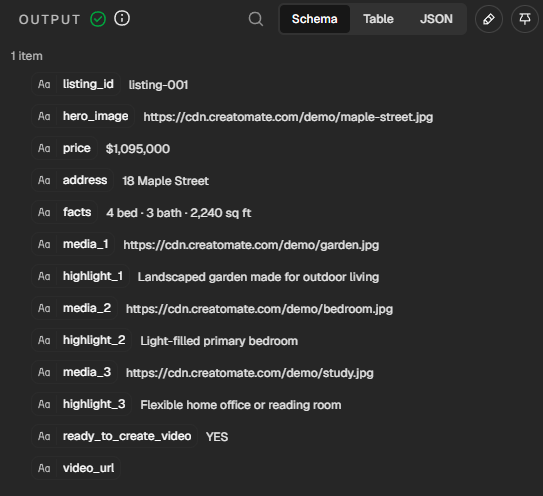
Task: Click the study.jpg URL value
Action: [x=250, y=373]
